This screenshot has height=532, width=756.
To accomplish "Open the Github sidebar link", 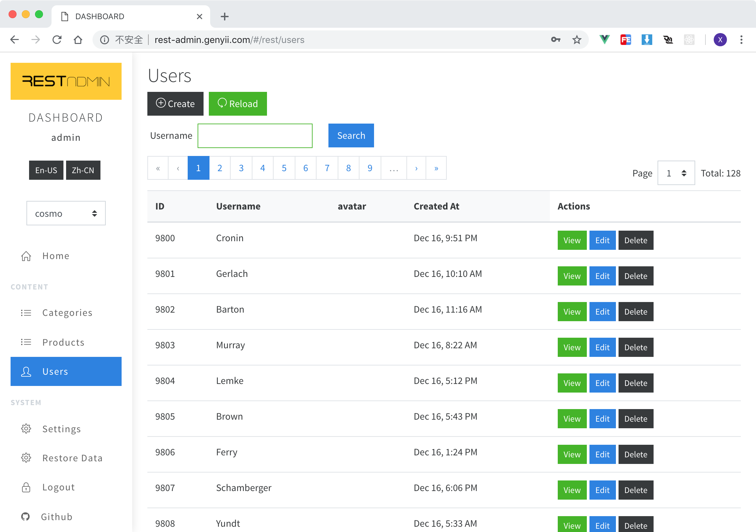I will point(66,516).
